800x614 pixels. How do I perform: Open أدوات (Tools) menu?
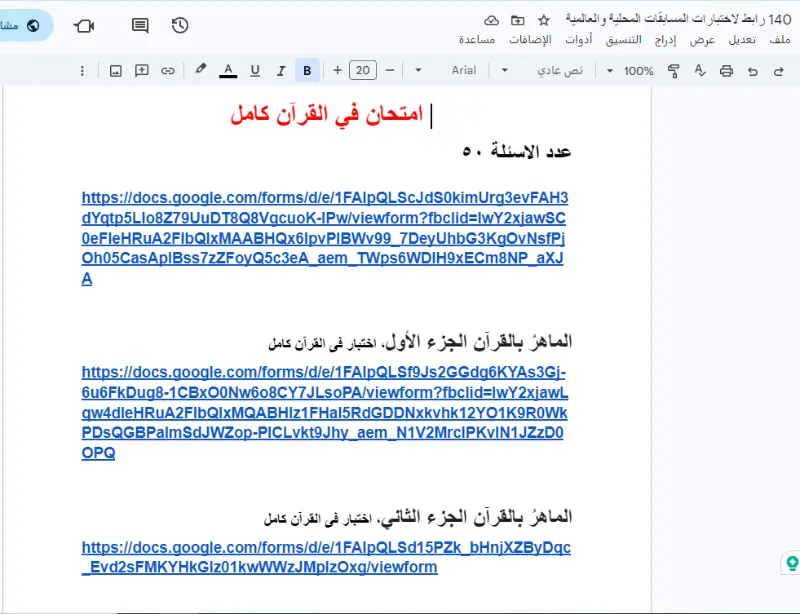[x=579, y=40]
